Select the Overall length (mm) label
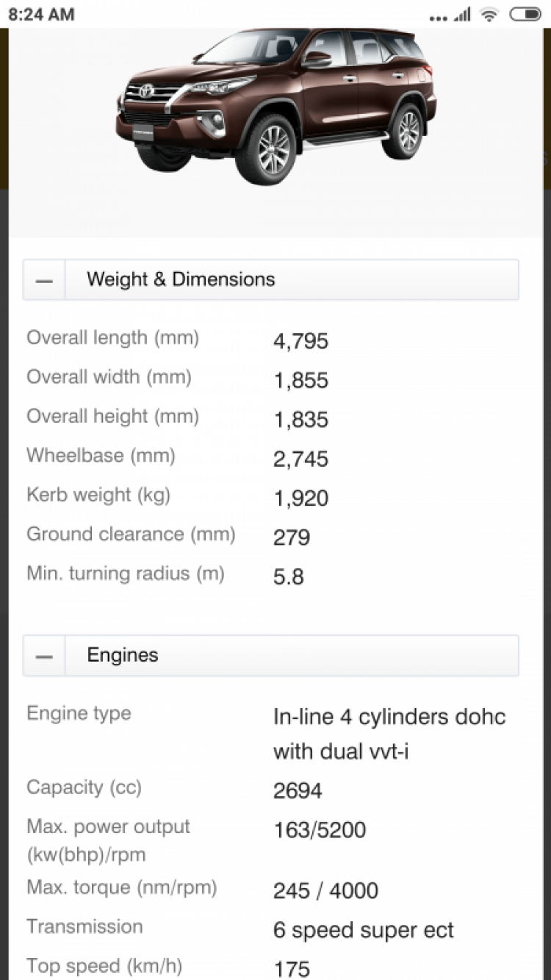 coord(113,338)
